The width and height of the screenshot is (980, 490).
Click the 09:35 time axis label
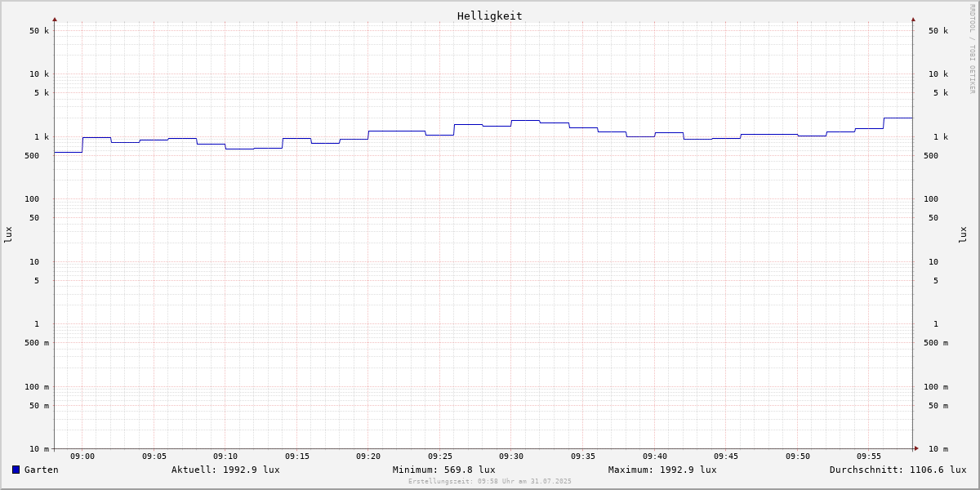click(x=583, y=457)
